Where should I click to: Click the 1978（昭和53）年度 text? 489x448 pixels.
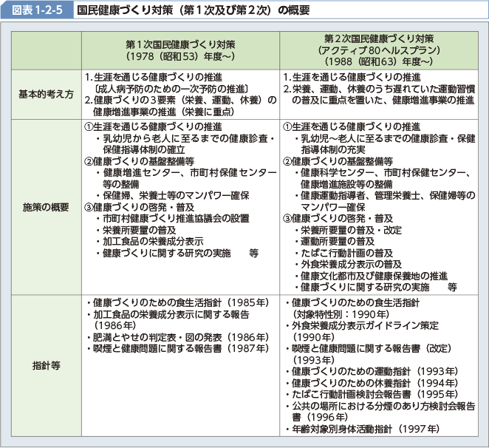179,55
